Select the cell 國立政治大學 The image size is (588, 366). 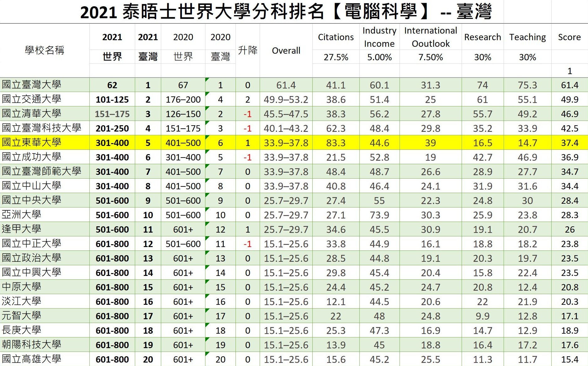point(45,258)
